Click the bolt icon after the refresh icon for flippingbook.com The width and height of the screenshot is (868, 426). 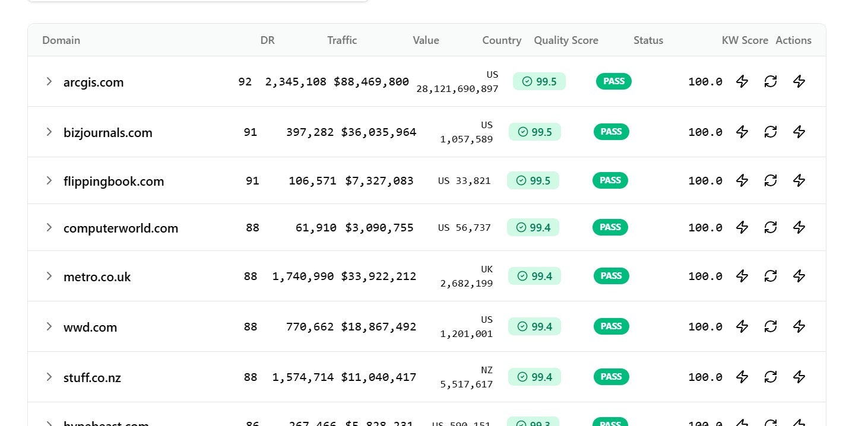799,180
